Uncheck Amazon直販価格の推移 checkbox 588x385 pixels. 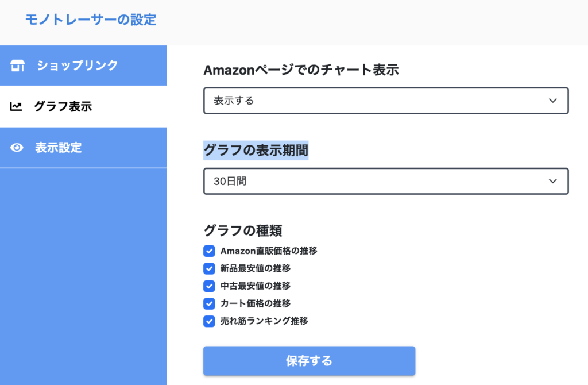click(209, 251)
